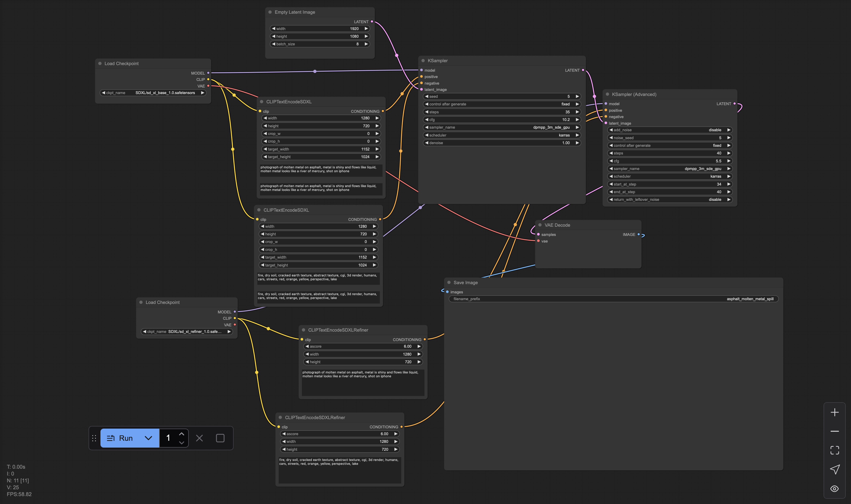Open the return_with_leftover_noise dropdown
This screenshot has height=504, width=851.
tap(670, 200)
